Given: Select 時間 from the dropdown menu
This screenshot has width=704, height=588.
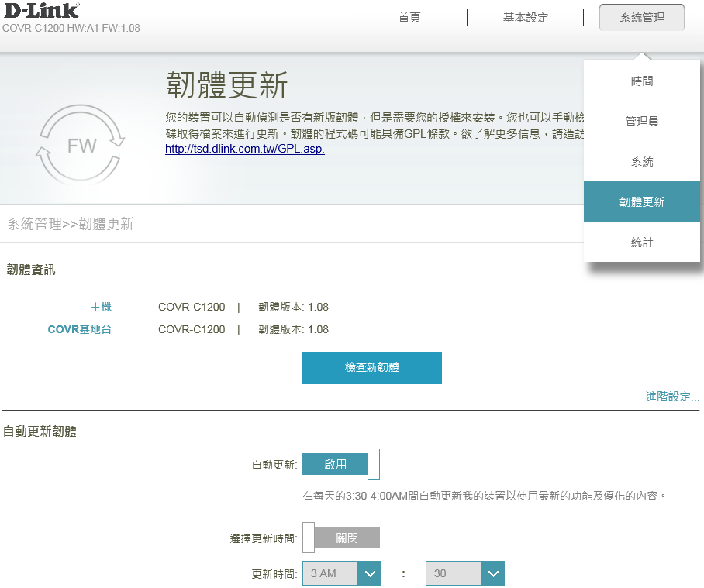Looking at the screenshot, I should point(642,81).
